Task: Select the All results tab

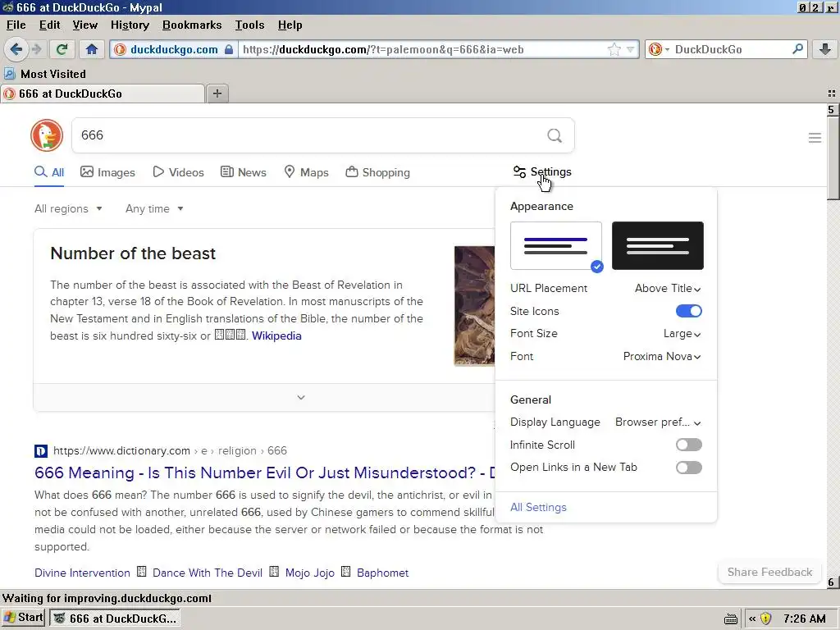Action: (x=49, y=172)
